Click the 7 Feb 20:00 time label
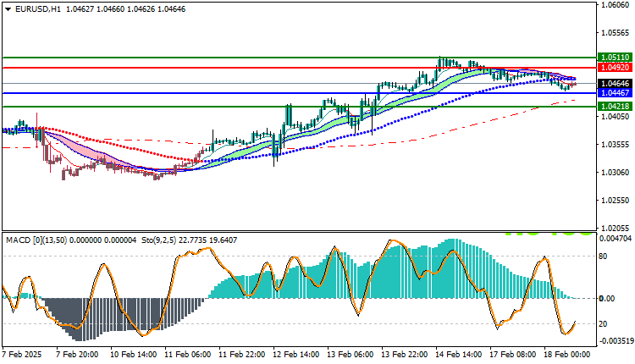 (x=77, y=355)
